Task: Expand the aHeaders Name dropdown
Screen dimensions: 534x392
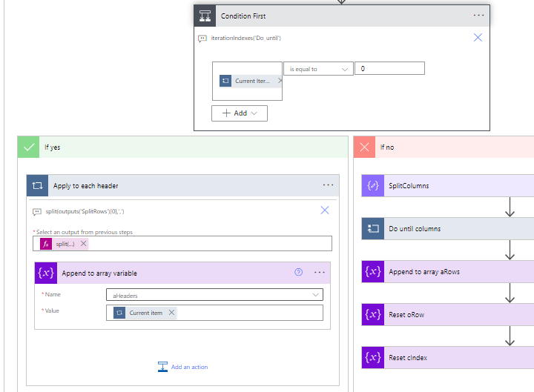Action: (317, 295)
